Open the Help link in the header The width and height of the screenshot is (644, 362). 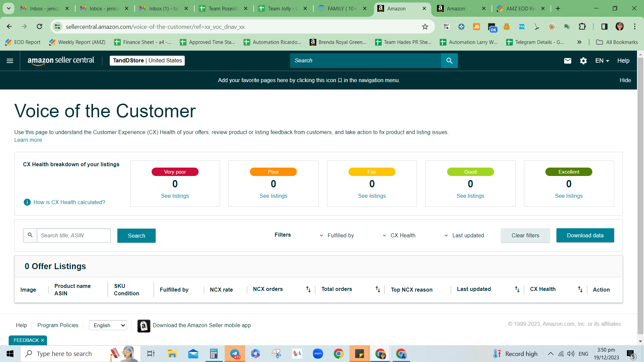tap(623, 61)
